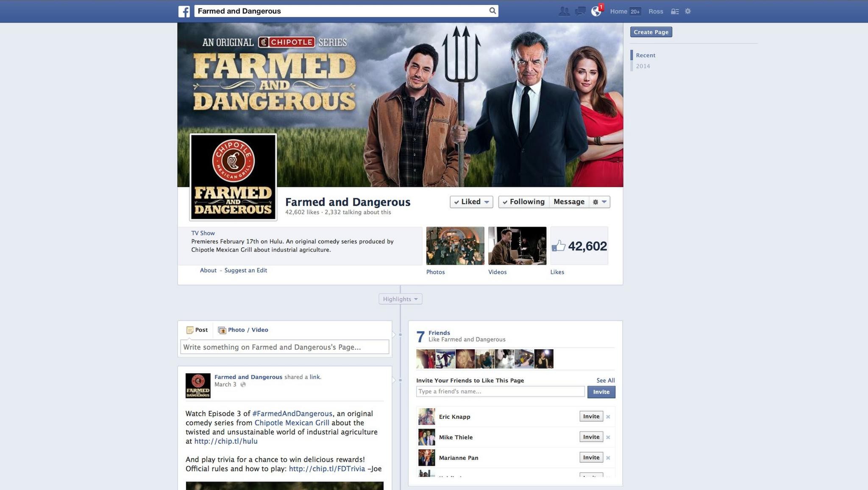Click Mike Thiele's profile photo
This screenshot has width=868, height=490.
pos(426,437)
